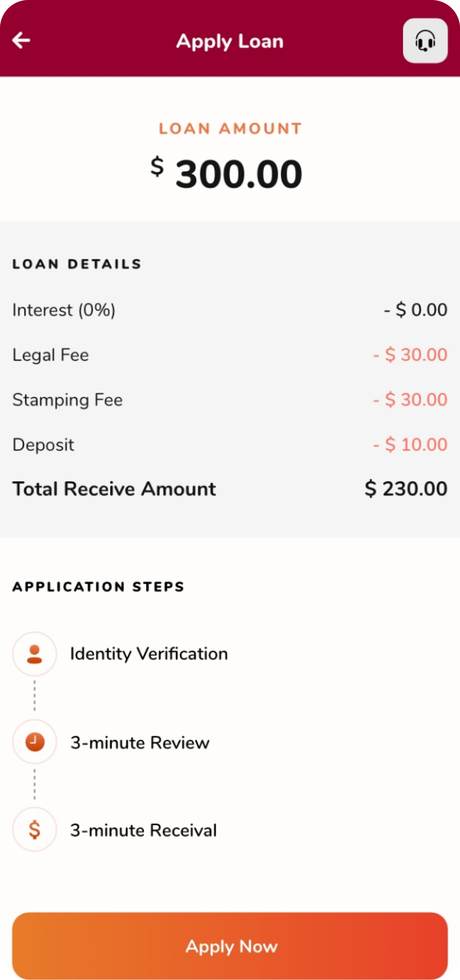Viewport: 460px width, 980px height.
Task: Click the Apply Now button
Action: click(230, 946)
